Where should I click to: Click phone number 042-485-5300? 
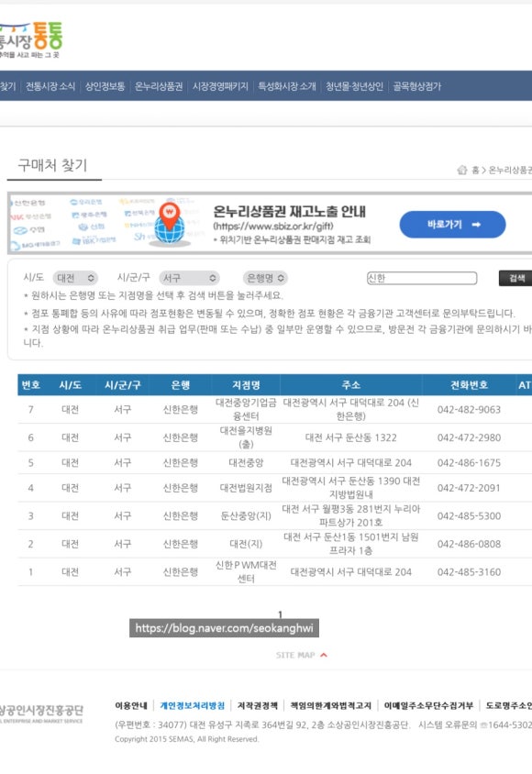pyautogui.click(x=469, y=515)
